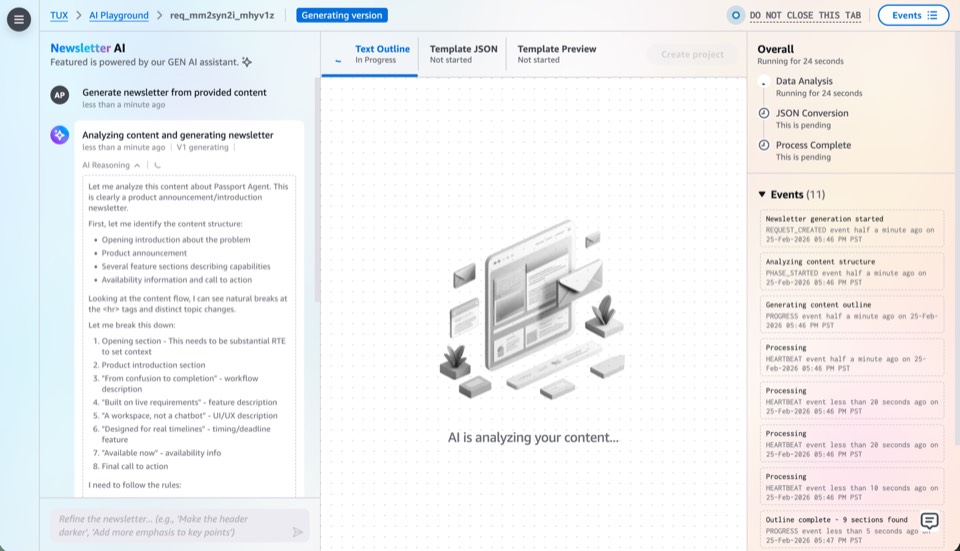This screenshot has height=551, width=960.
Task: Click the TUX breadcrumb link
Action: pyautogui.click(x=59, y=15)
